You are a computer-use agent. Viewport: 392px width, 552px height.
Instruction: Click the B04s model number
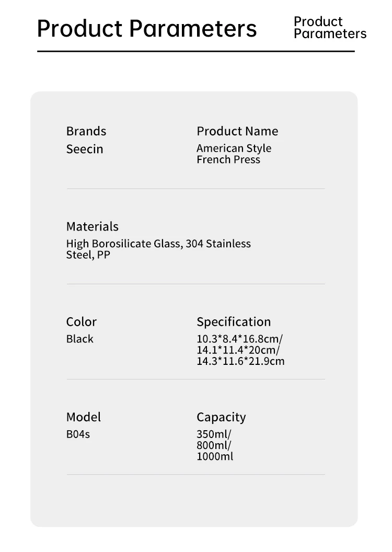click(x=78, y=434)
